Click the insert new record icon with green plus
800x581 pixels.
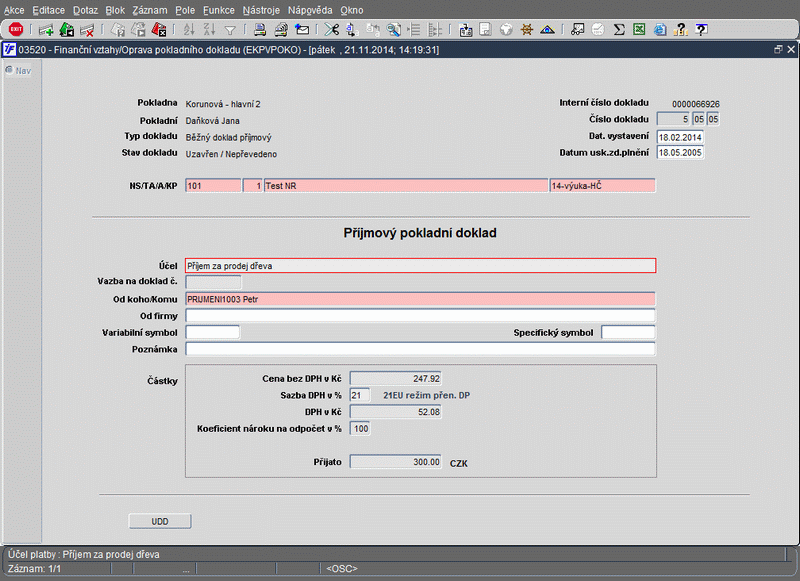coord(46,30)
